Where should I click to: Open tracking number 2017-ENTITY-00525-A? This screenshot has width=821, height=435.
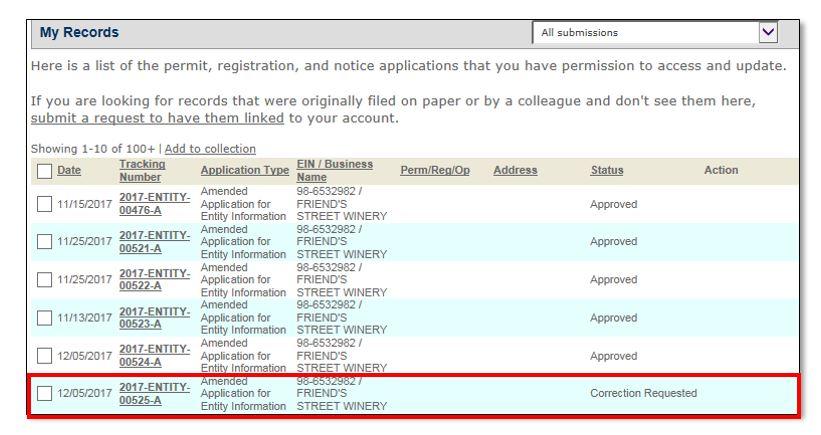click(x=154, y=395)
